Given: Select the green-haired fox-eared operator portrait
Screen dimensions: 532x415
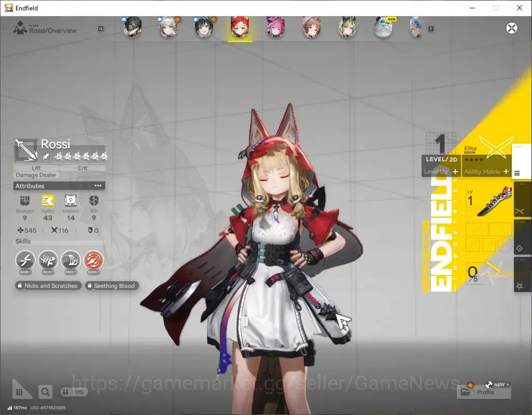Looking at the screenshot, I should tap(347, 27).
